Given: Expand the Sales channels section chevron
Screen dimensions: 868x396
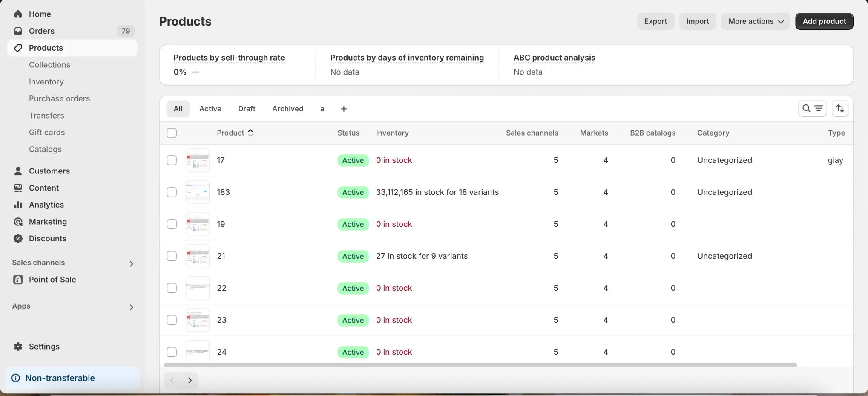Looking at the screenshot, I should 132,264.
